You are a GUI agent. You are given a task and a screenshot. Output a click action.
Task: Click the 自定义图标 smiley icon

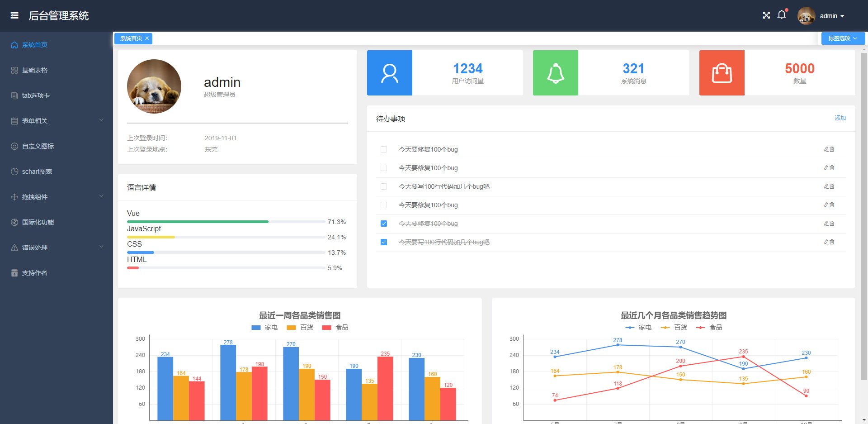tap(14, 146)
